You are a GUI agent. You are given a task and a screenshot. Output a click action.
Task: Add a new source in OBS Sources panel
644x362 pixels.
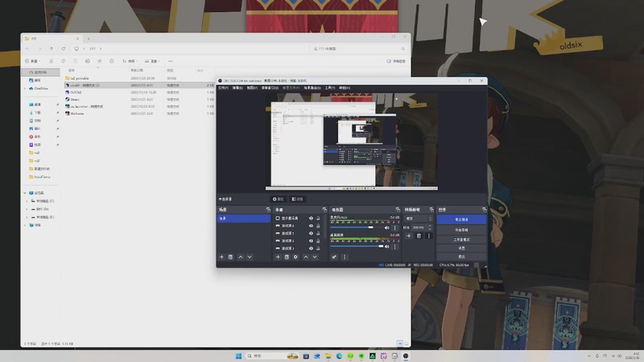278,257
